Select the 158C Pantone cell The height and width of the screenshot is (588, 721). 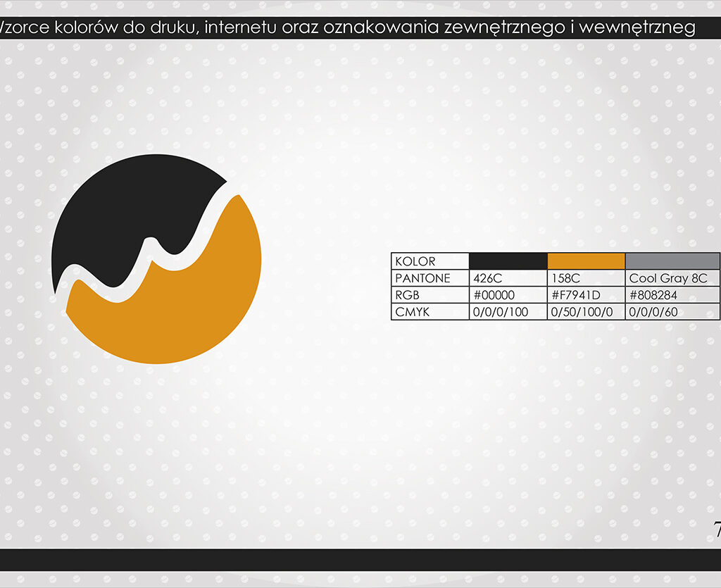[586, 278]
